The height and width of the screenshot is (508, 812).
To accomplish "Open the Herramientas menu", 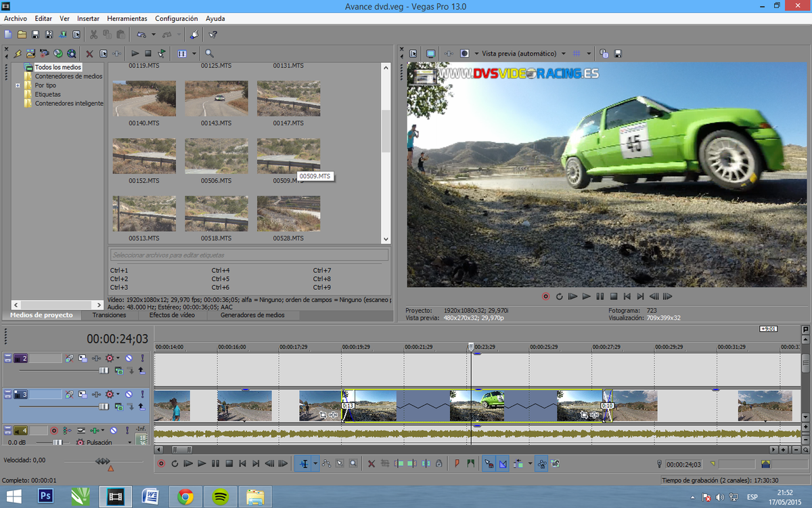I will pyautogui.click(x=127, y=18).
